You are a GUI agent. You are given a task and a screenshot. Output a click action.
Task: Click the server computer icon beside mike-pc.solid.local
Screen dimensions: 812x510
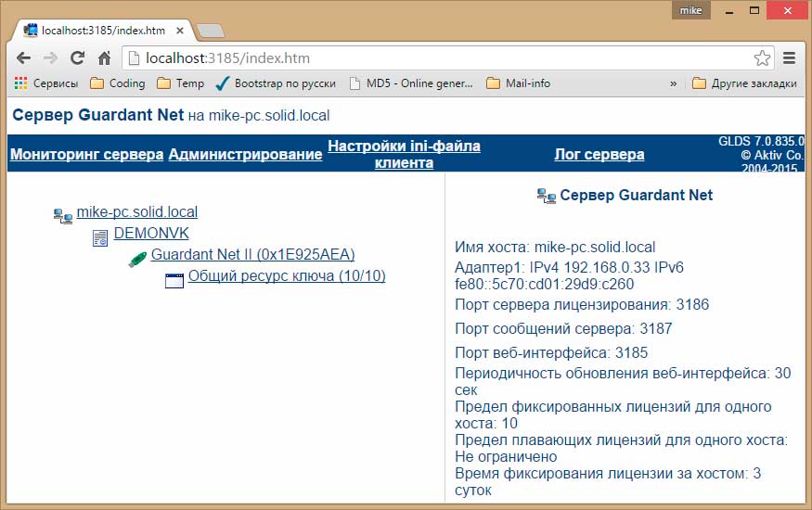point(63,216)
